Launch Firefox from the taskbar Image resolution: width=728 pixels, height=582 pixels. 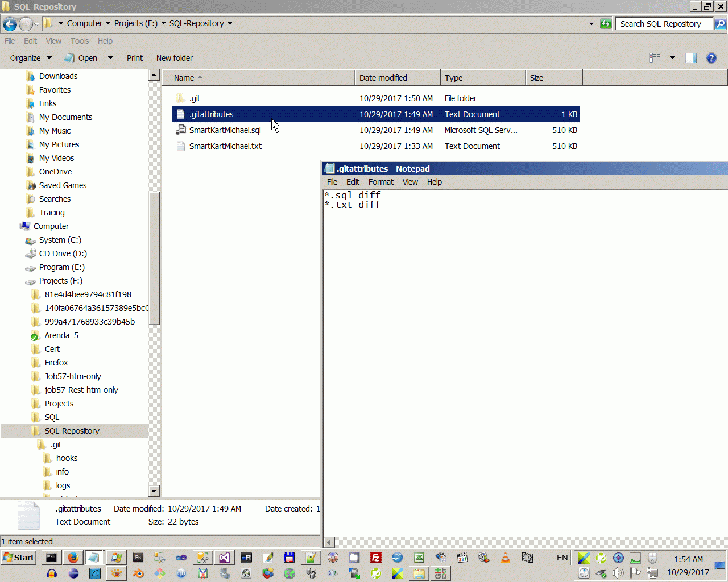click(73, 558)
